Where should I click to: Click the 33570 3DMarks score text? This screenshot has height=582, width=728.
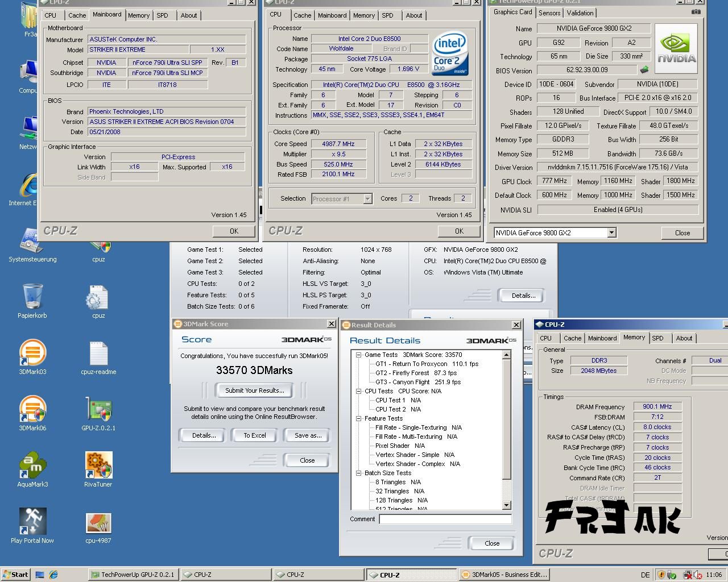click(254, 370)
